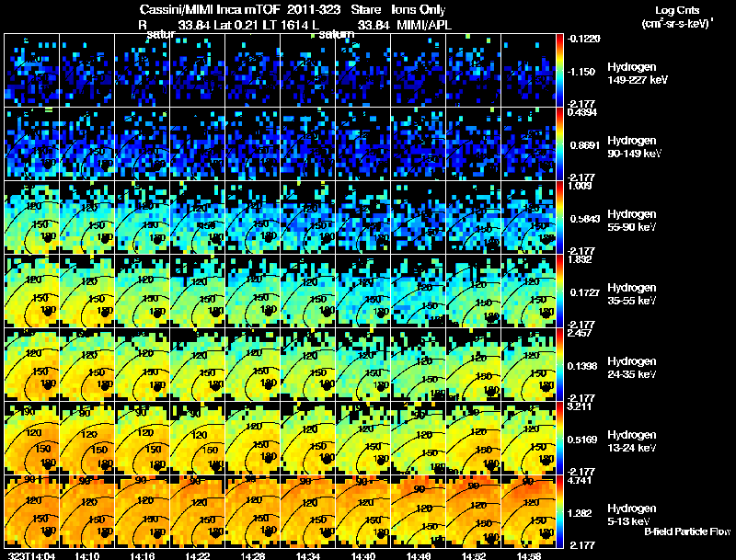This screenshot has height=560, width=736.
Task: Click the 'Stare' header text
Action: pyautogui.click(x=366, y=9)
